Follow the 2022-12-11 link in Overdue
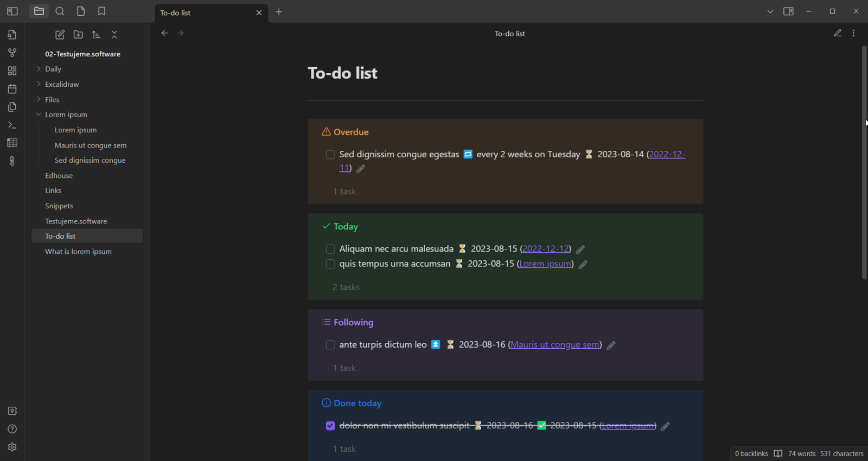868x461 pixels. point(667,155)
